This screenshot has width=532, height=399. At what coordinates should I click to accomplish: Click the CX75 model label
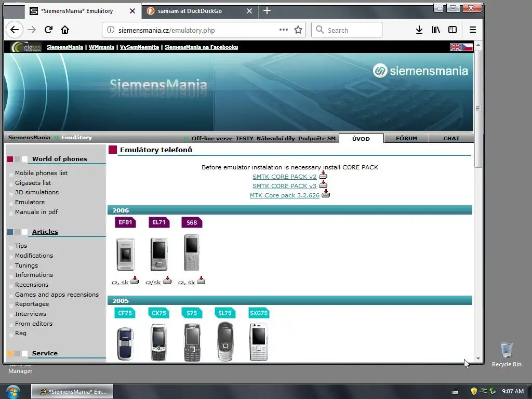[x=159, y=313]
